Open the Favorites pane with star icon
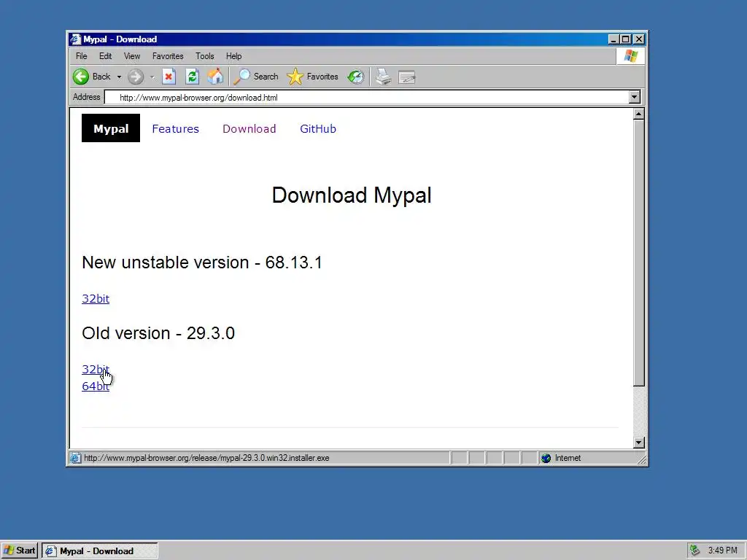 click(x=312, y=77)
